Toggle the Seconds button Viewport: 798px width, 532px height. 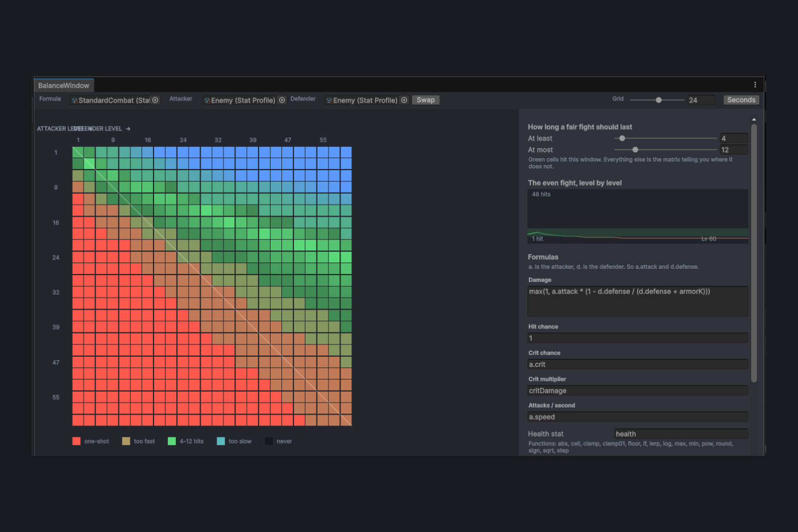tap(741, 100)
